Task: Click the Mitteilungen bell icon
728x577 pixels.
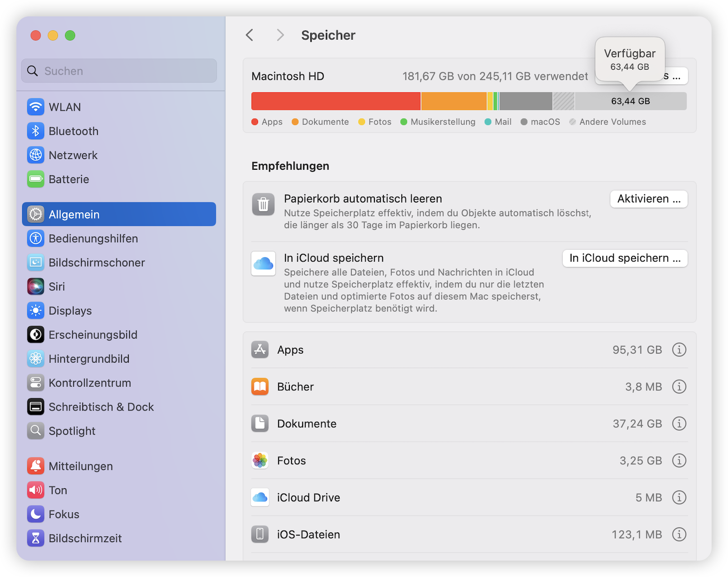Action: click(x=35, y=466)
